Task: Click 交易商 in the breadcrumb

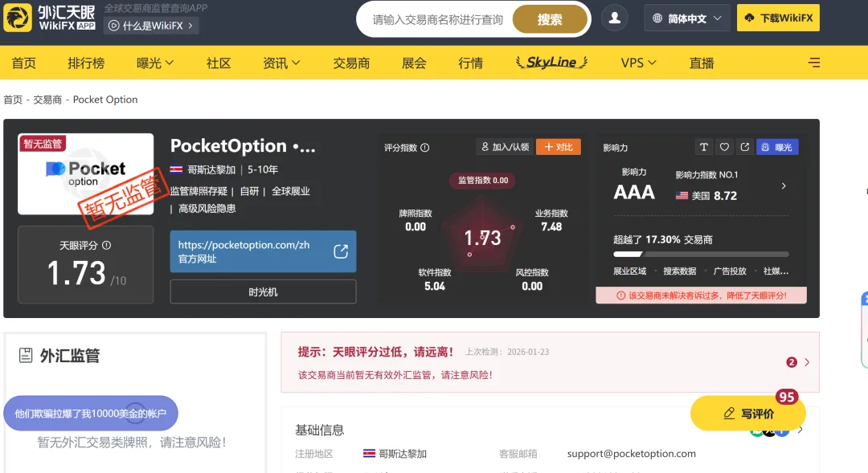Action: click(x=47, y=100)
